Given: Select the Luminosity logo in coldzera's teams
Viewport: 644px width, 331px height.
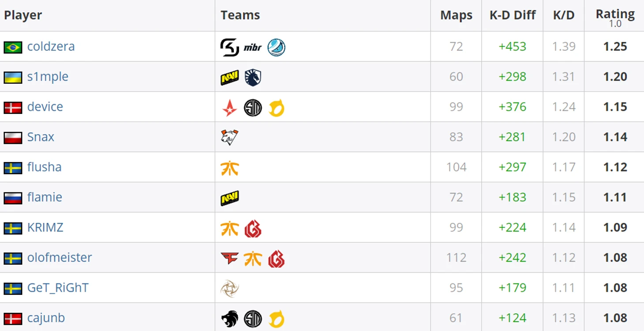Looking at the screenshot, I should click(x=276, y=47).
